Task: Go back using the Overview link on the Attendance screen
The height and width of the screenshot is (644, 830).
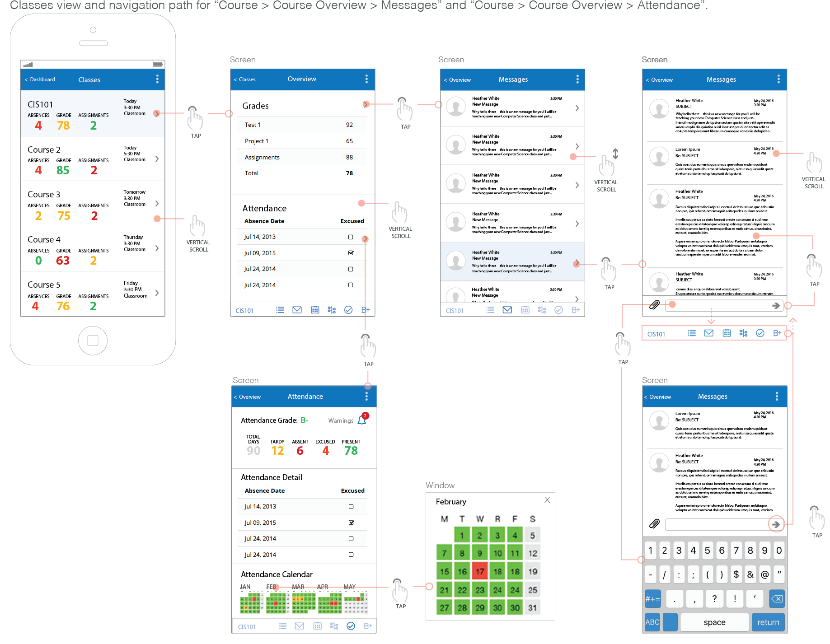Action: 248,397
